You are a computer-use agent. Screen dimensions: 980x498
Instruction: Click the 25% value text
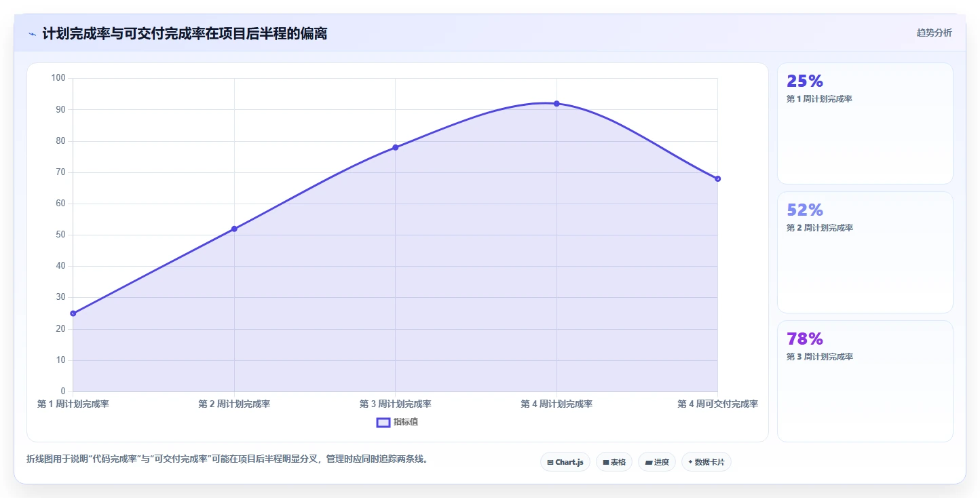[x=805, y=81]
